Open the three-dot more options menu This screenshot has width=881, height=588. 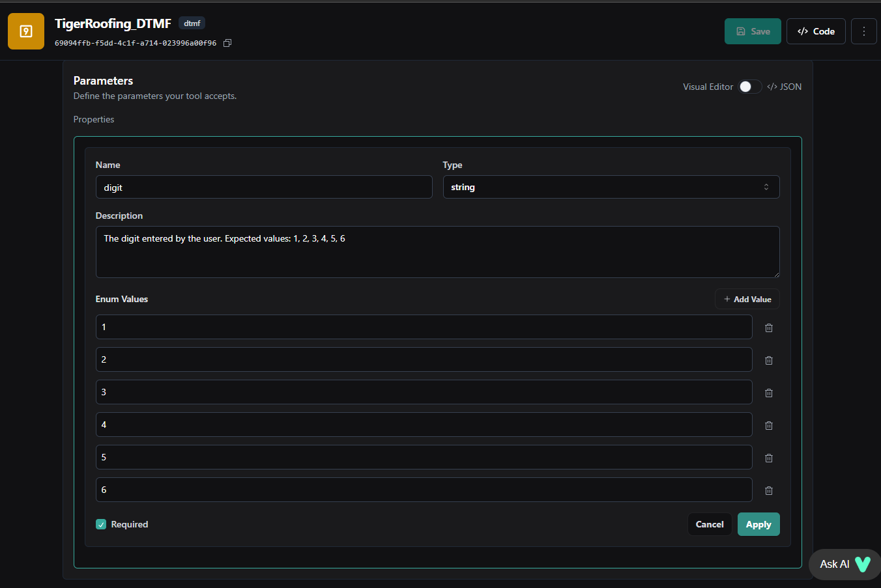pyautogui.click(x=864, y=31)
